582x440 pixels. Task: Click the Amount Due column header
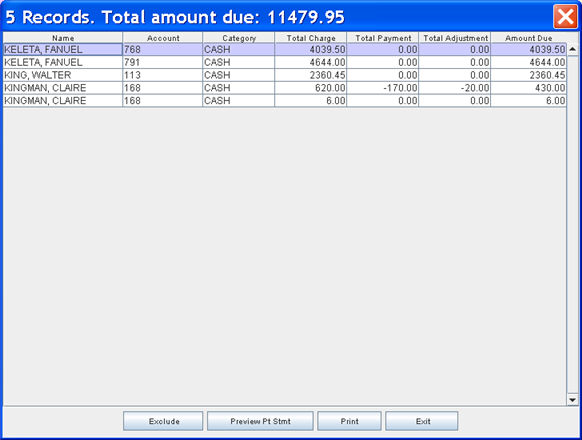point(529,38)
